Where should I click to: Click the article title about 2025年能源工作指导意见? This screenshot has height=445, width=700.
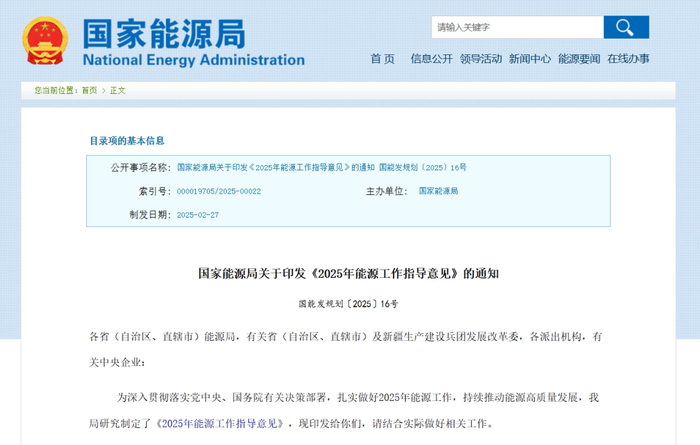[x=348, y=274]
